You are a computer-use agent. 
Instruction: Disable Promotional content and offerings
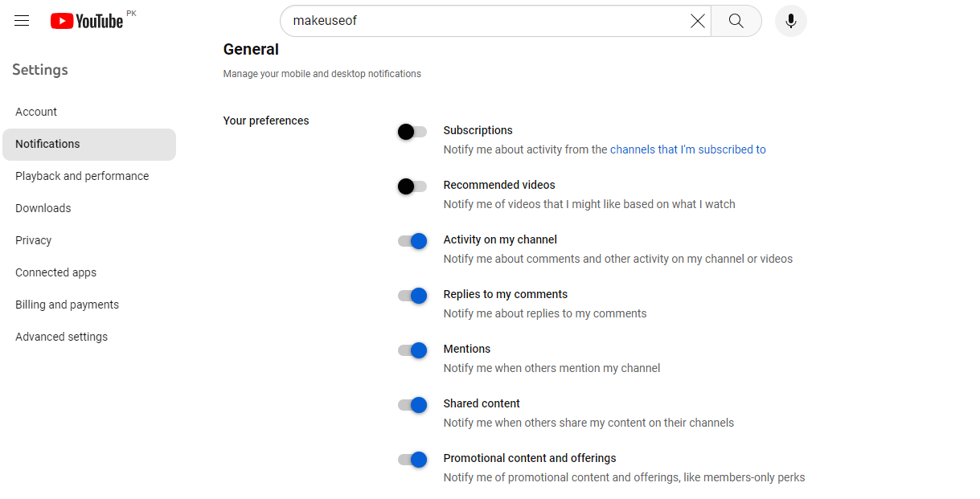[x=412, y=460]
